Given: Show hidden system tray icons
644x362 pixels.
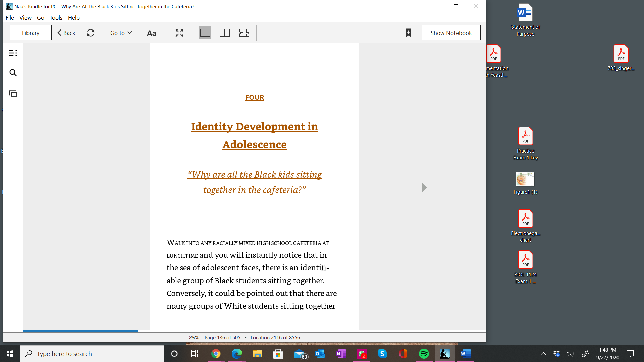Looking at the screenshot, I should [x=543, y=354].
